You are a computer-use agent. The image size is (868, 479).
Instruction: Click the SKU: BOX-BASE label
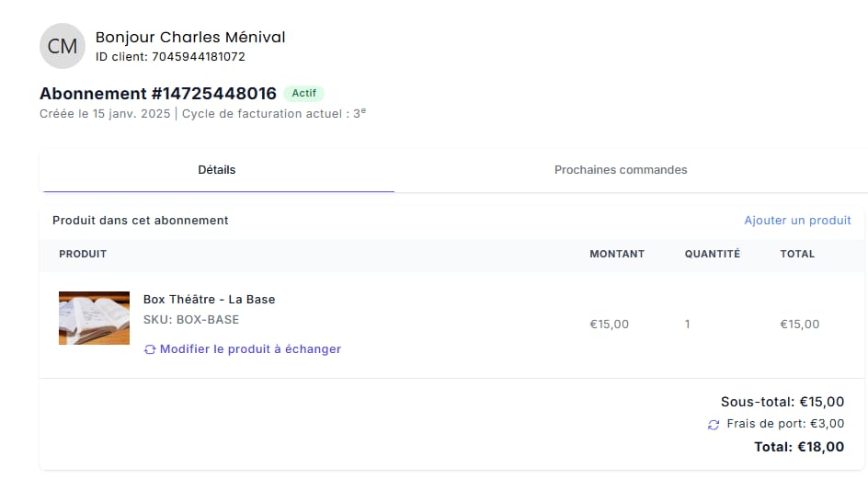tap(191, 320)
